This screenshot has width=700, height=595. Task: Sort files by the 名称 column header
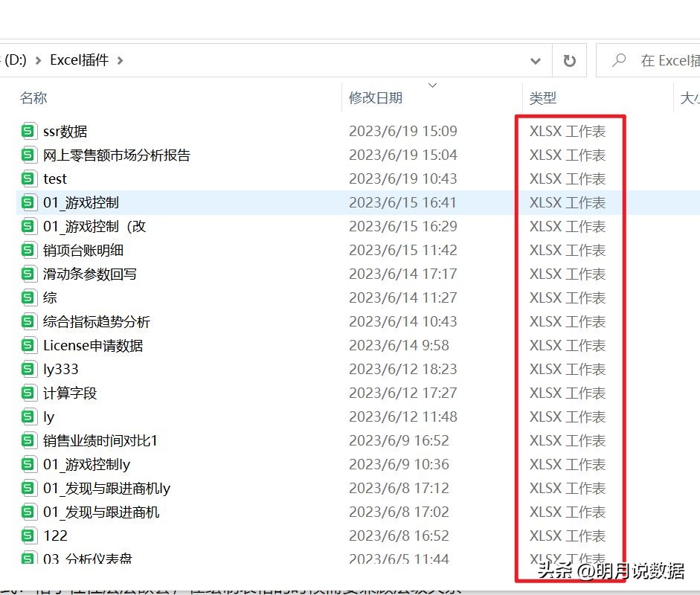(x=33, y=97)
